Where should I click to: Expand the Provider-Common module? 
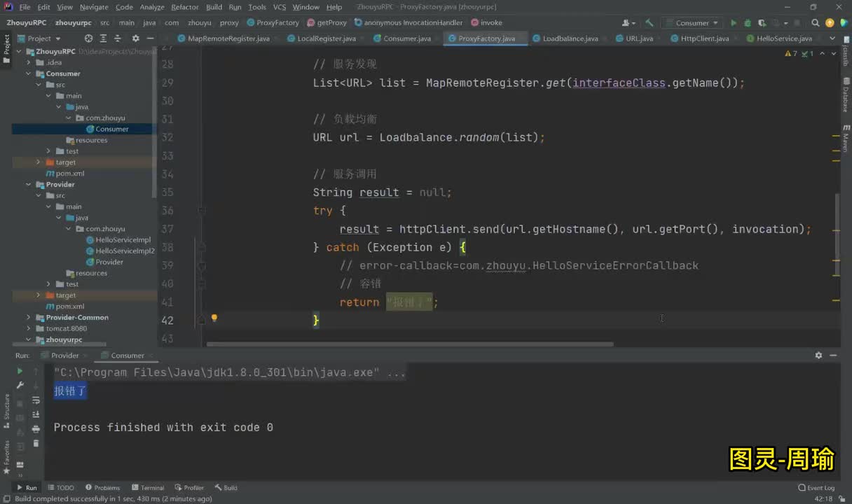coord(29,318)
